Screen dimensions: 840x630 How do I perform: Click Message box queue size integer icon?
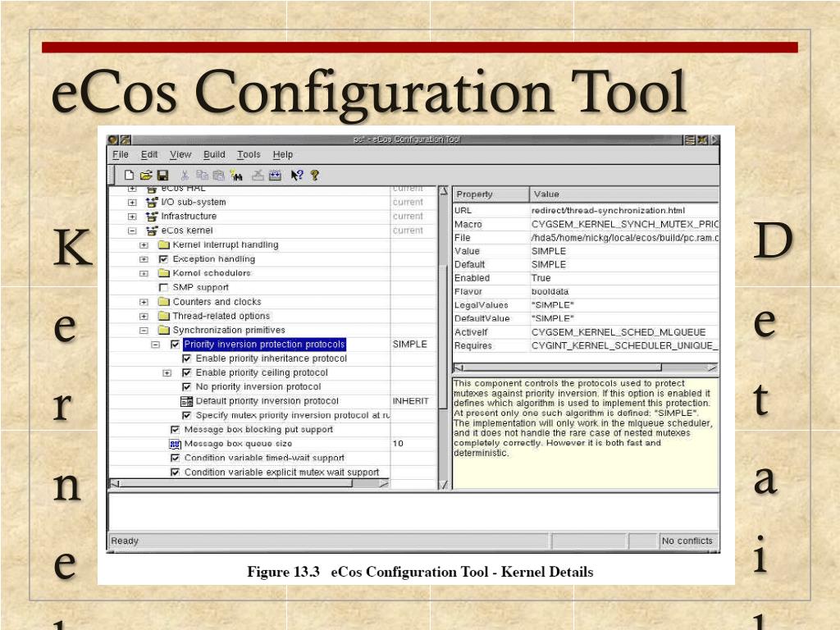tap(175, 444)
